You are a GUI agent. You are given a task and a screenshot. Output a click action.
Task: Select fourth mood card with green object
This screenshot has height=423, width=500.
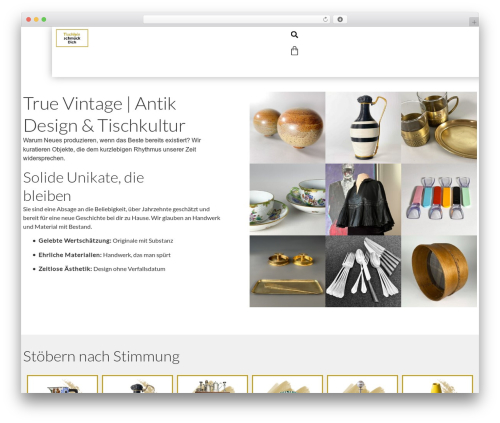point(287,384)
